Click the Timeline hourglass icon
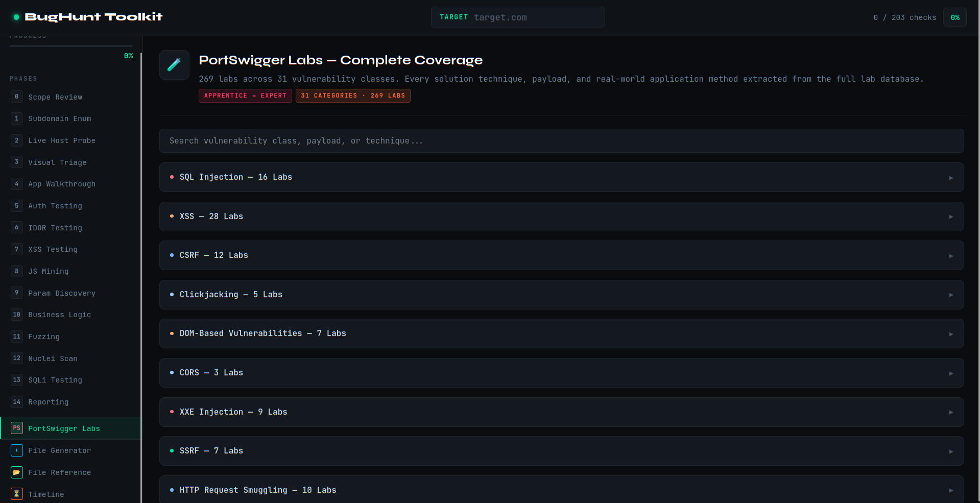The image size is (980, 503). [17, 494]
